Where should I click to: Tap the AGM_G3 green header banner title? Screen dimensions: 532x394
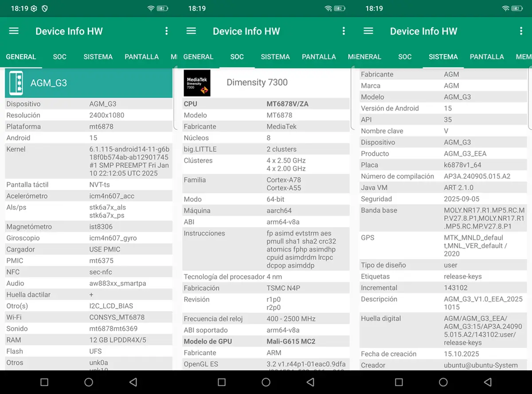(49, 83)
